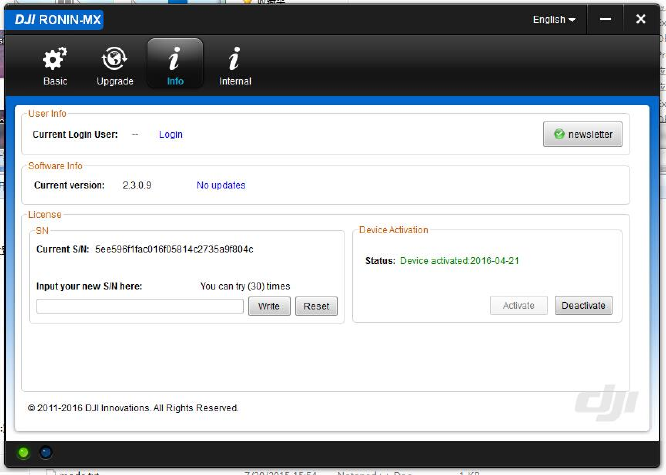Focus the new S/N input field
Viewport: 666px width, 475px height.
pos(140,306)
